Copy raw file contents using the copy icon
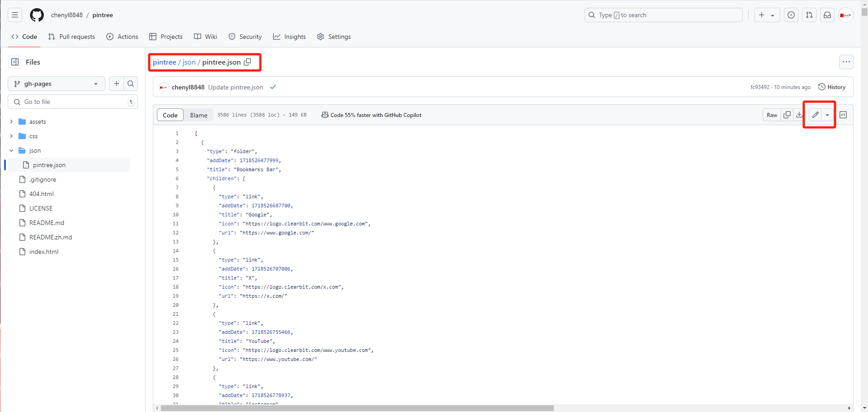The image size is (868, 412). point(787,115)
